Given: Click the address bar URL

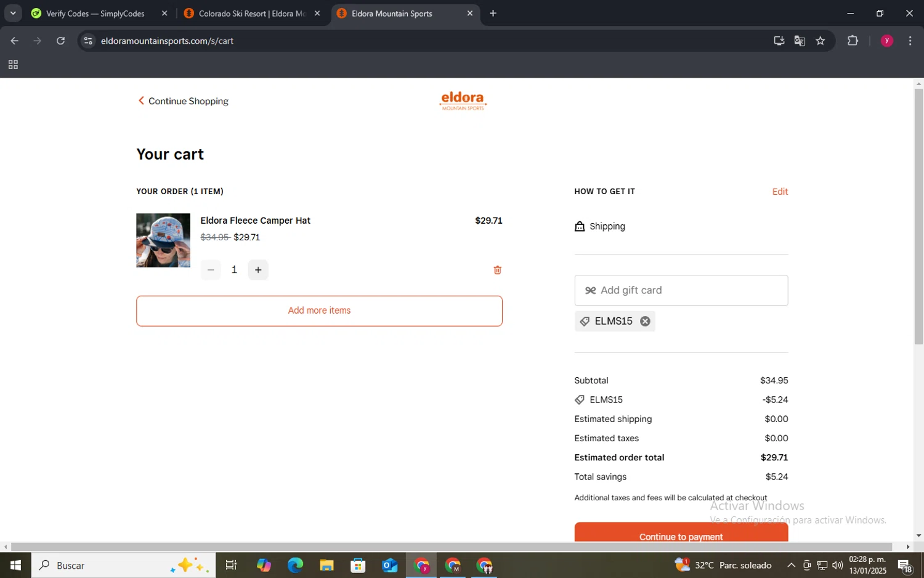Looking at the screenshot, I should coord(167,41).
